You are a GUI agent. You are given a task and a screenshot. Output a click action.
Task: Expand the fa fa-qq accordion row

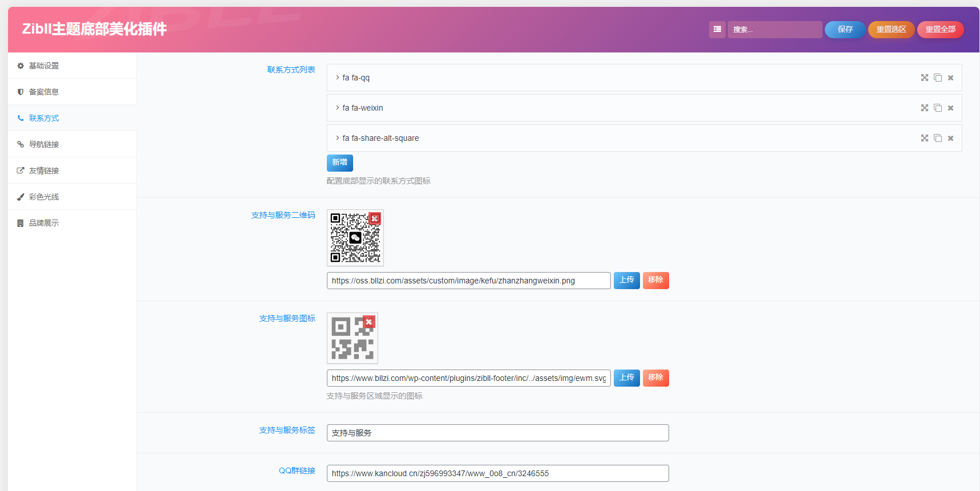pyautogui.click(x=644, y=78)
